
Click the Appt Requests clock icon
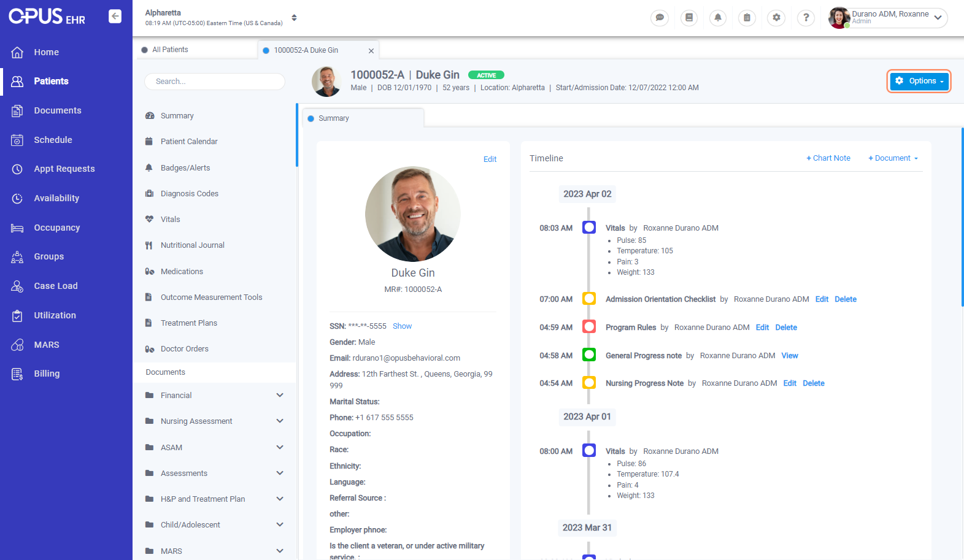click(17, 169)
